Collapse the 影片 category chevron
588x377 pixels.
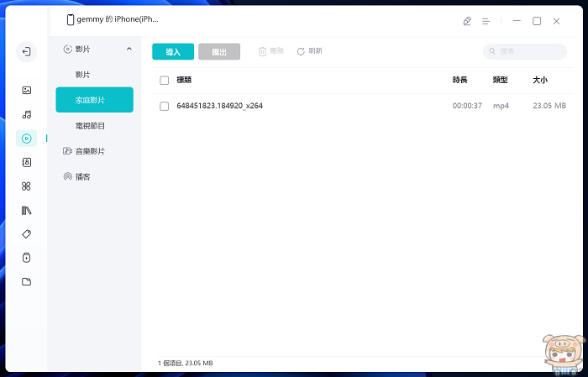point(129,50)
